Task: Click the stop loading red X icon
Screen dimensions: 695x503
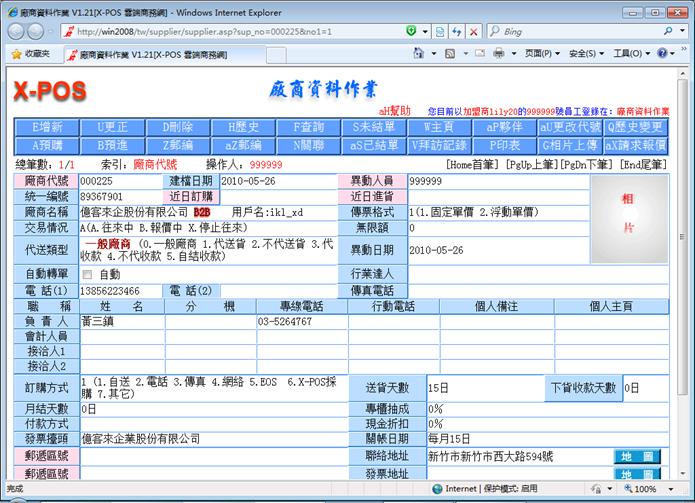Action: coord(472,31)
